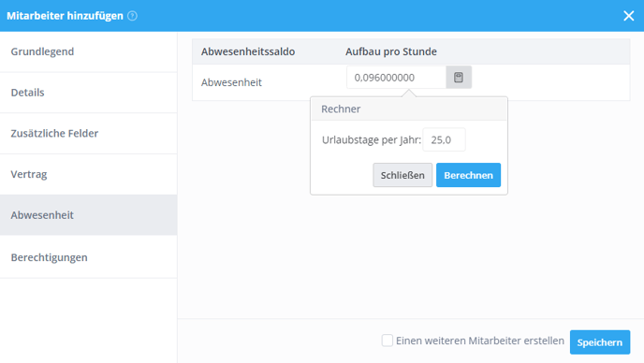
Task: Select the Vertrag tab
Action: [88, 174]
